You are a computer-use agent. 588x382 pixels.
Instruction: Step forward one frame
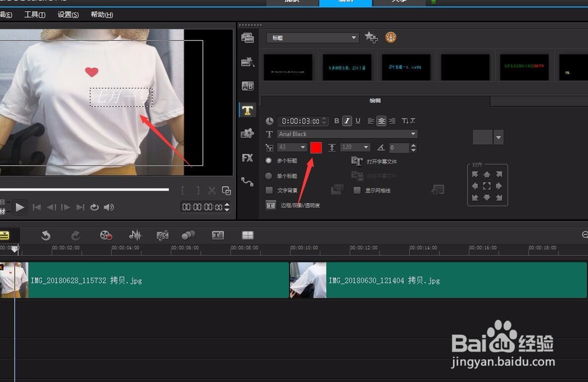[x=66, y=207]
